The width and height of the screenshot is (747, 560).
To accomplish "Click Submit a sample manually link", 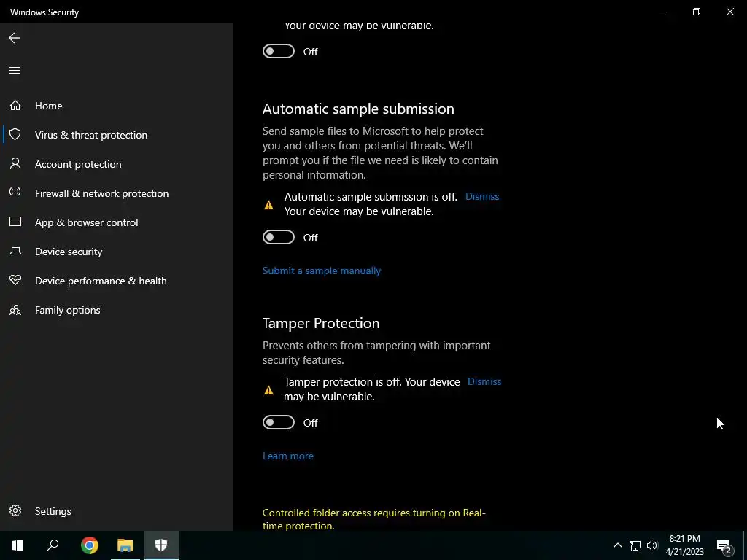I will pos(322,271).
